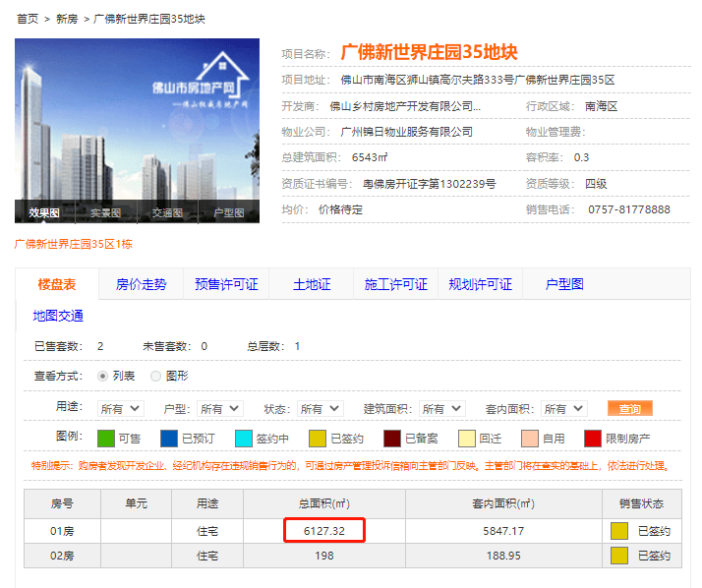The width and height of the screenshot is (702, 588).
Task: Switch to the 楼盘表 tab
Action: pyautogui.click(x=57, y=284)
